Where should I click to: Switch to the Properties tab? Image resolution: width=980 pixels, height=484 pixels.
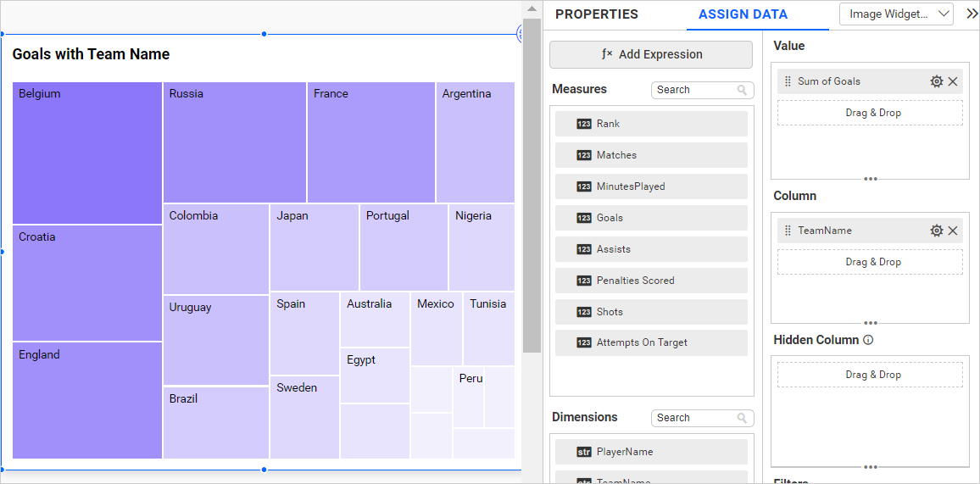597,14
